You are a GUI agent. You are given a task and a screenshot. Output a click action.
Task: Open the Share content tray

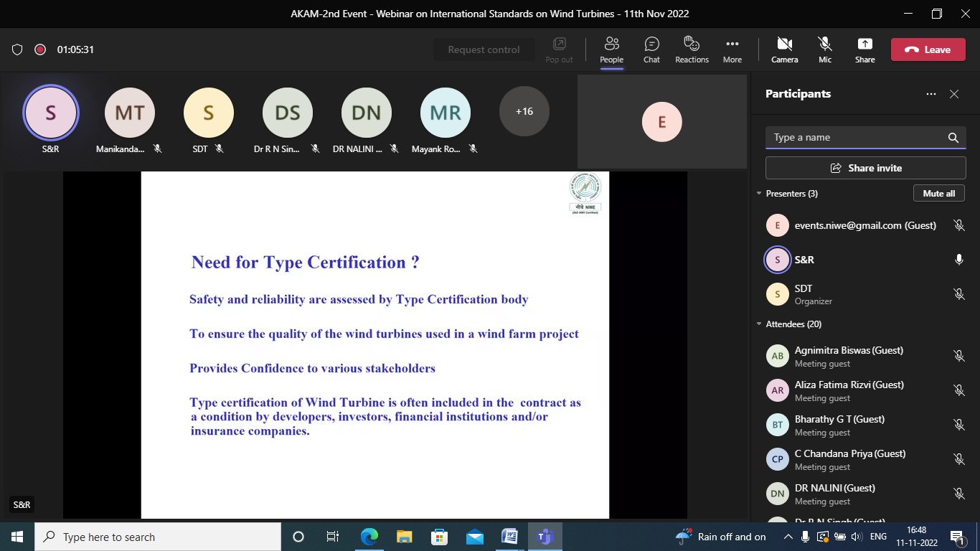pyautogui.click(x=864, y=50)
